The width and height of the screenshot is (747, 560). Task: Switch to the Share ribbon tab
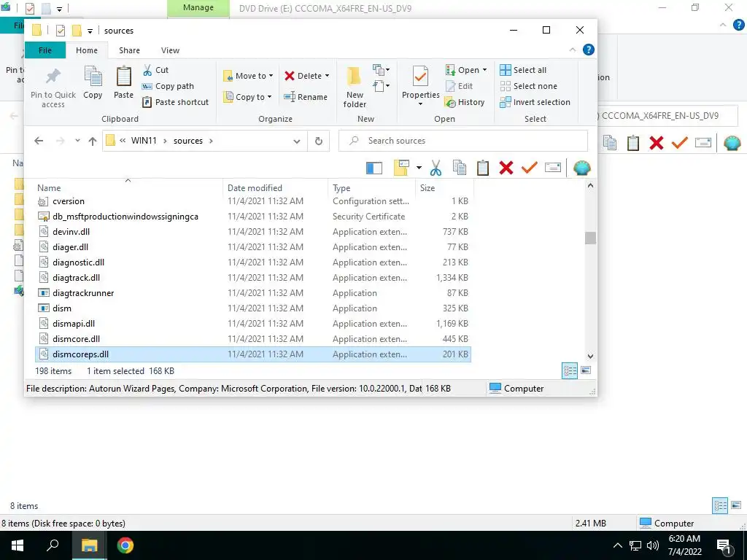[x=129, y=50]
